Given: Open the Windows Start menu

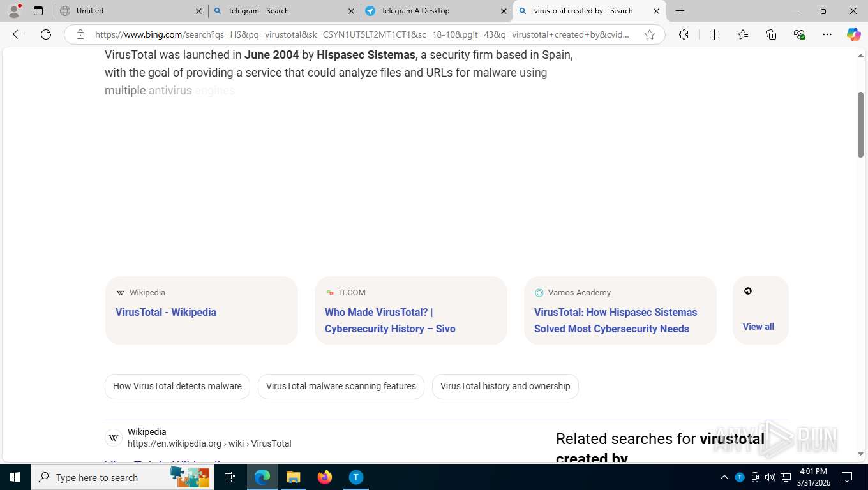Looking at the screenshot, I should coord(15,477).
